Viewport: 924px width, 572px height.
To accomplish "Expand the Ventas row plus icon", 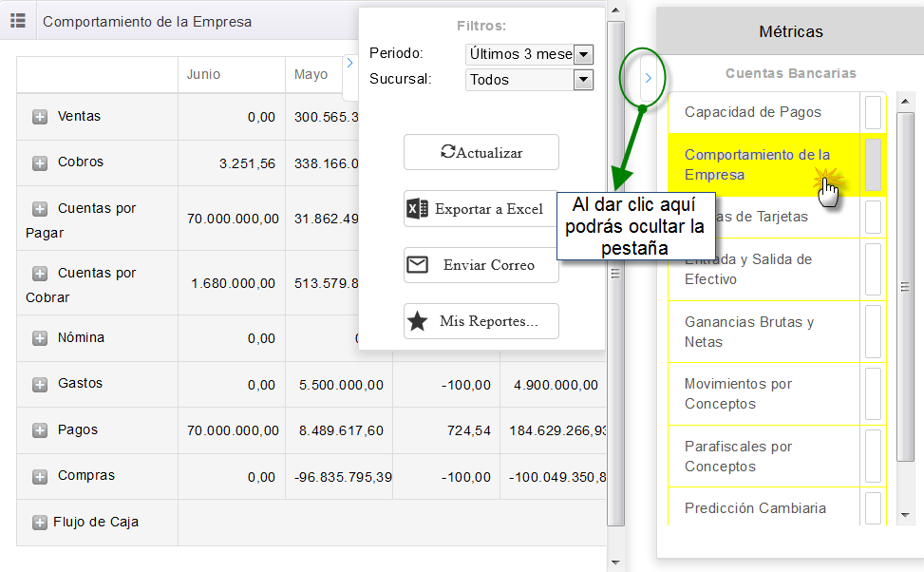I will click(x=40, y=117).
